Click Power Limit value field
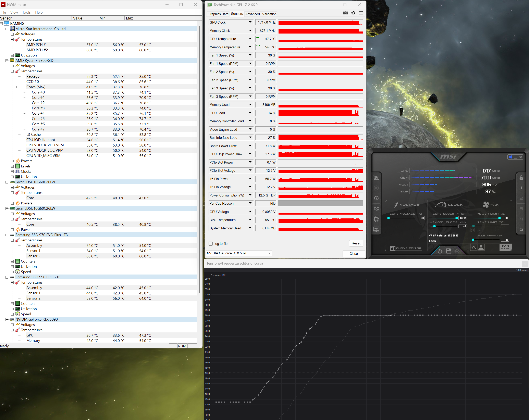Viewport: 529px width, 420px height. (505, 218)
